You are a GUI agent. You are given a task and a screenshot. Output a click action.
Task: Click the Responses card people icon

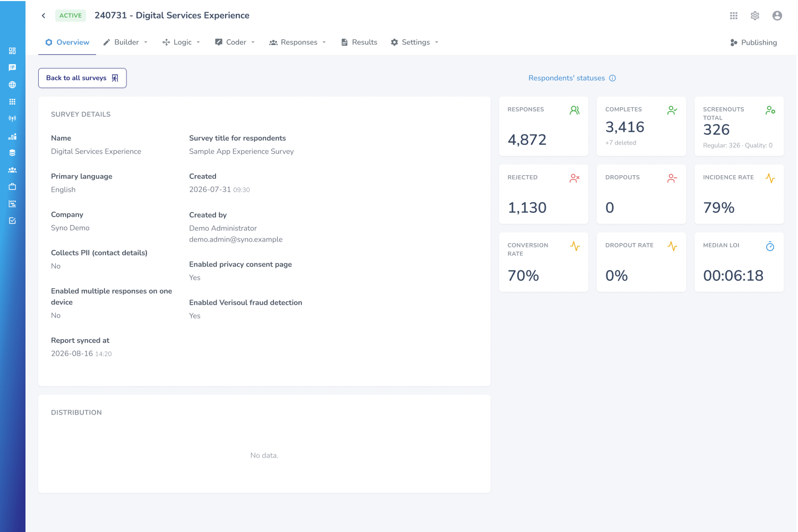tap(574, 110)
